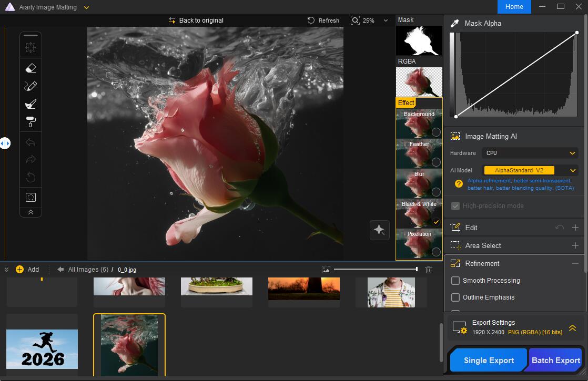This screenshot has height=381, width=588.
Task: Adjust the thumbnail size slider
Action: click(x=417, y=270)
